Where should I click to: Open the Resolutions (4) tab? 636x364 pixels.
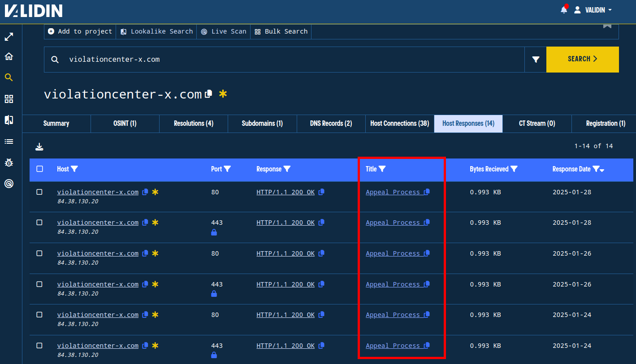(x=194, y=124)
